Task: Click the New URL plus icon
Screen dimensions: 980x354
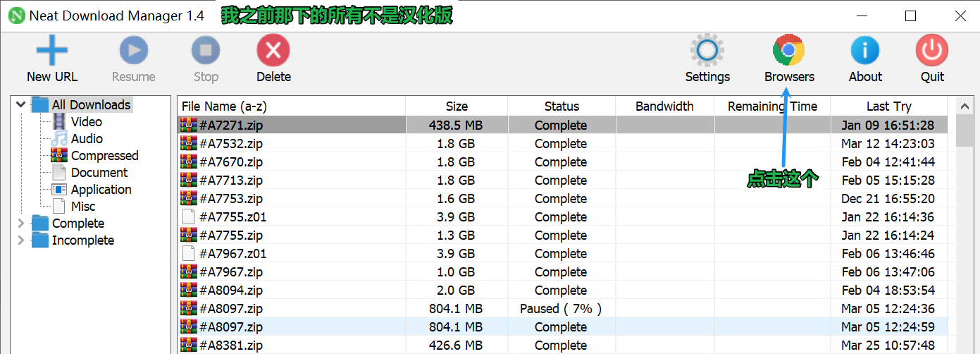Action: coord(52,51)
